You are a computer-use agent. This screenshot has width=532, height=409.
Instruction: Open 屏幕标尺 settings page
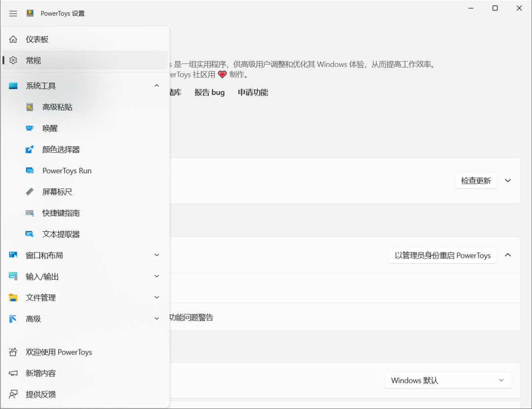85,191
